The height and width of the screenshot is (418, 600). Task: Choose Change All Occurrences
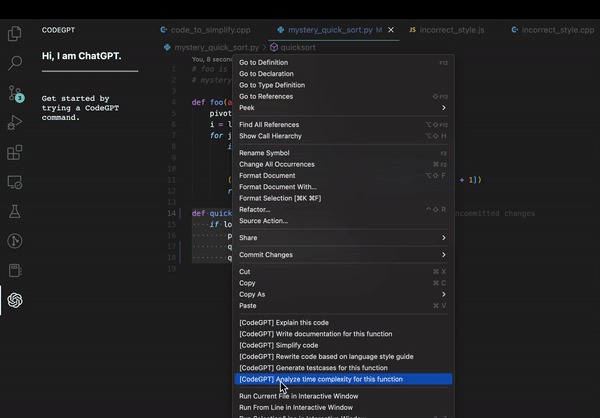point(343,164)
